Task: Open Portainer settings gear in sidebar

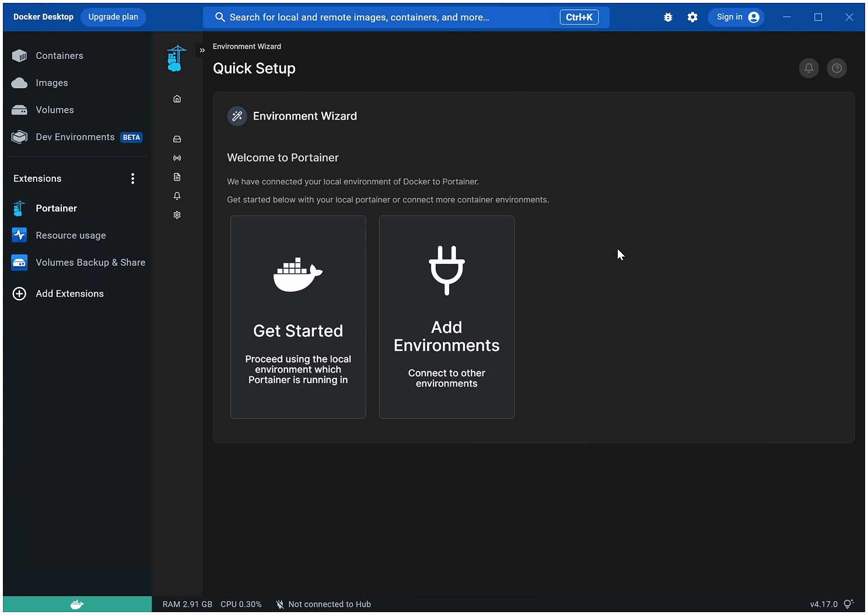Action: pos(177,215)
